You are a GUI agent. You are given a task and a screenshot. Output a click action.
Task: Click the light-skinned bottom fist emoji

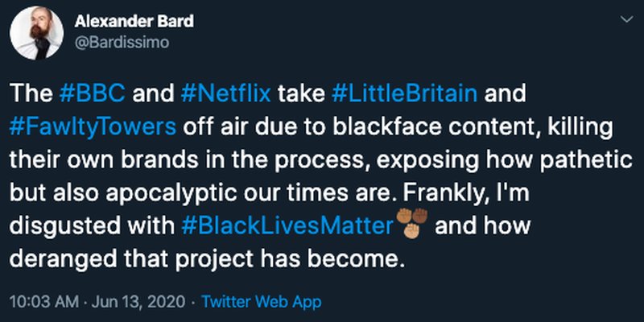point(411,231)
